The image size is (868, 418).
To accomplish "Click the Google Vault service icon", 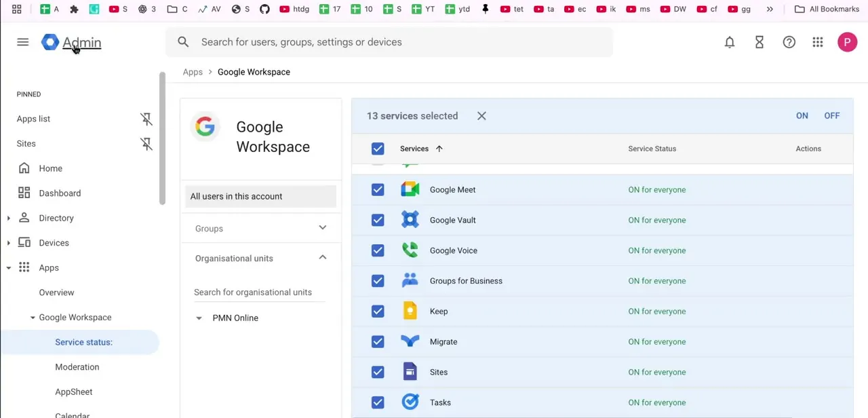I will point(410,220).
